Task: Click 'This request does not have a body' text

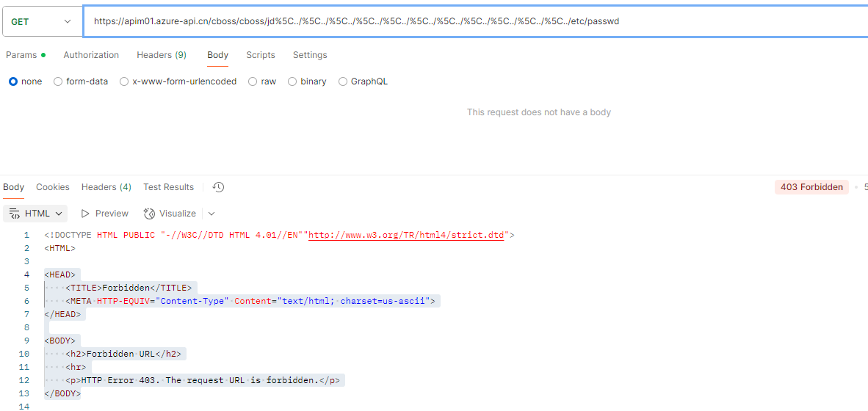Action: pyautogui.click(x=538, y=112)
